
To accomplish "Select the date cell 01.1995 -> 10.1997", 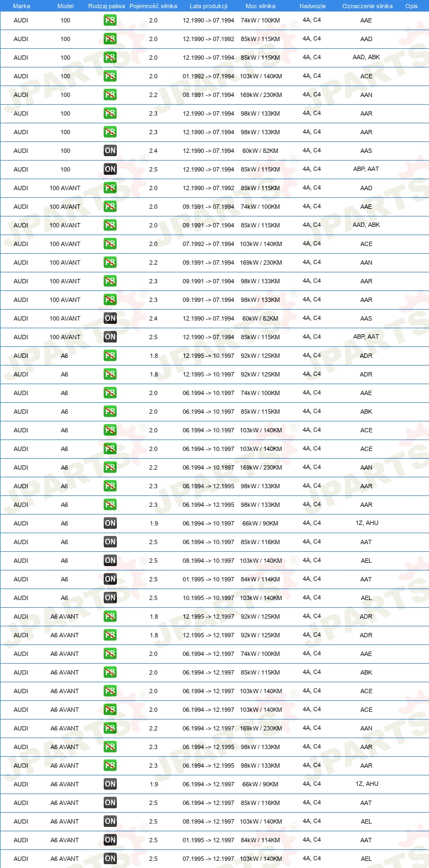I will (x=208, y=579).
